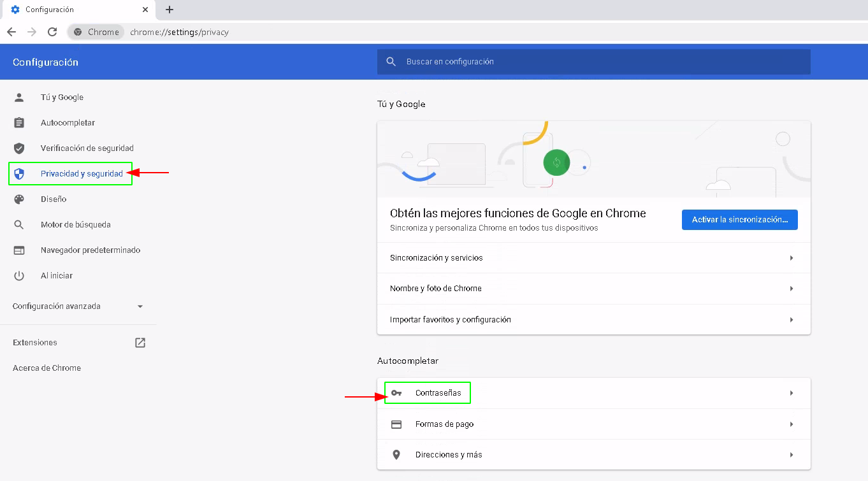Click the Buscar en configuración search field
The image size is (868, 481).
point(593,62)
